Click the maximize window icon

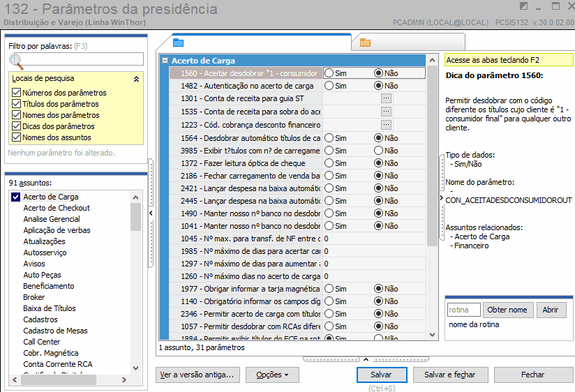(x=555, y=6)
